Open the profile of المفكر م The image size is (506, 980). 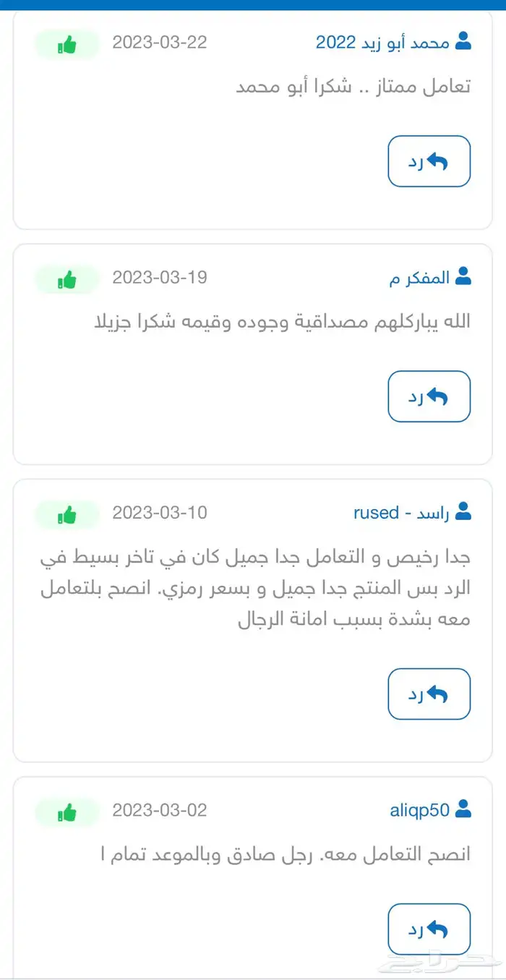[423, 277]
